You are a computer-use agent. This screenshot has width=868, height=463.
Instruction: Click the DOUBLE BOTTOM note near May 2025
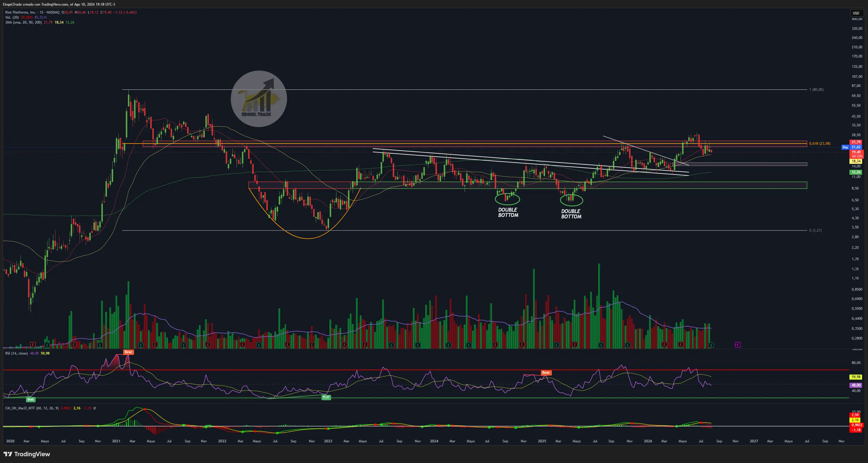[571, 214]
